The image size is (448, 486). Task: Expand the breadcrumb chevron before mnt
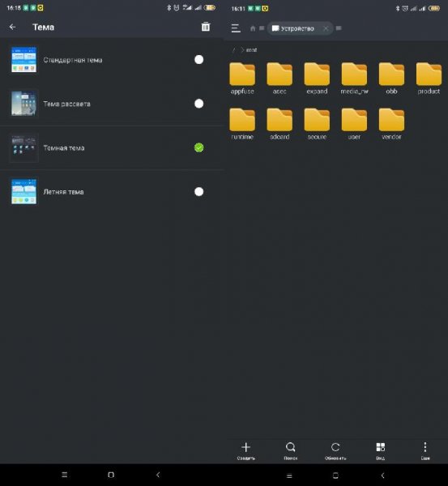pyautogui.click(x=242, y=50)
